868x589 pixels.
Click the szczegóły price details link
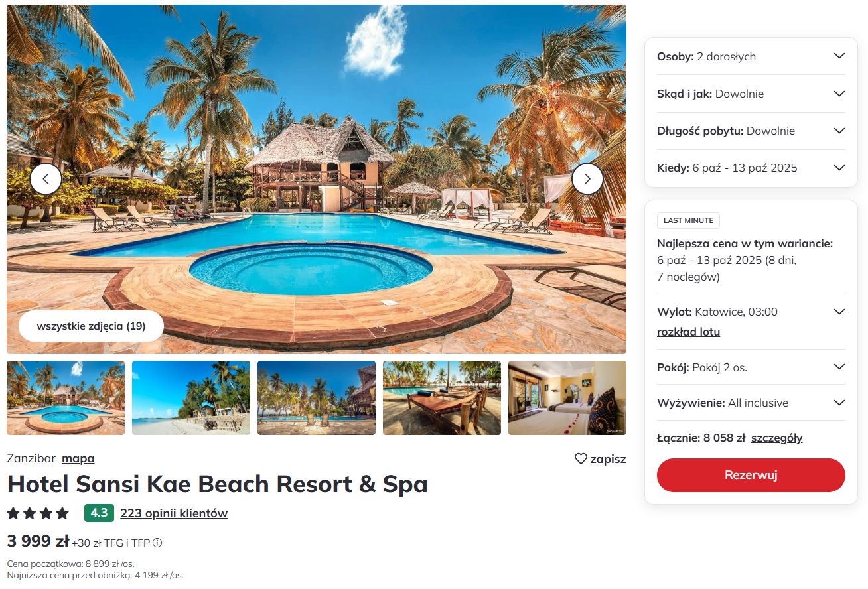(776, 438)
